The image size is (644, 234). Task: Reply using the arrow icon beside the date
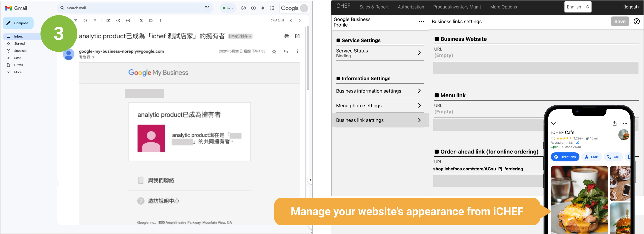pyautogui.click(x=286, y=51)
